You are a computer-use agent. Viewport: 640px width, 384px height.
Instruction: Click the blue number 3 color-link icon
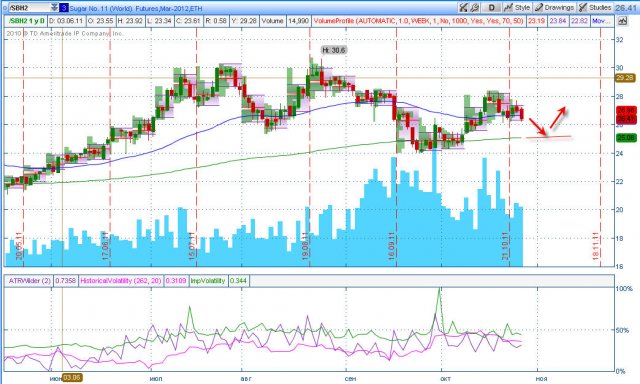pos(64,8)
